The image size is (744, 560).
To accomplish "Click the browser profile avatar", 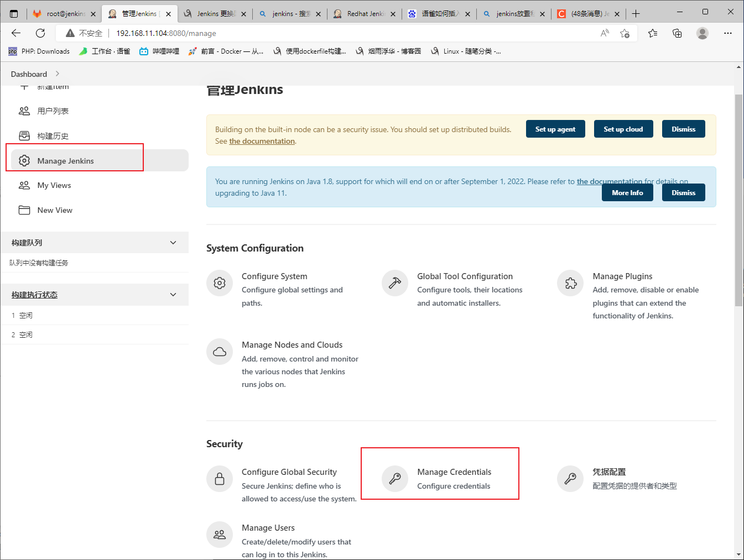I will [703, 33].
